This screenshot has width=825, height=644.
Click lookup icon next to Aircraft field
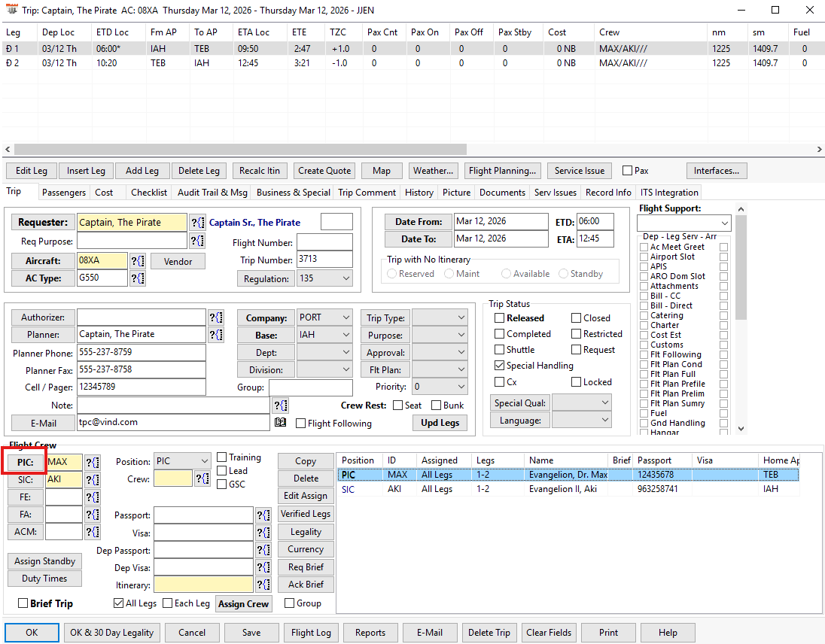tap(138, 261)
